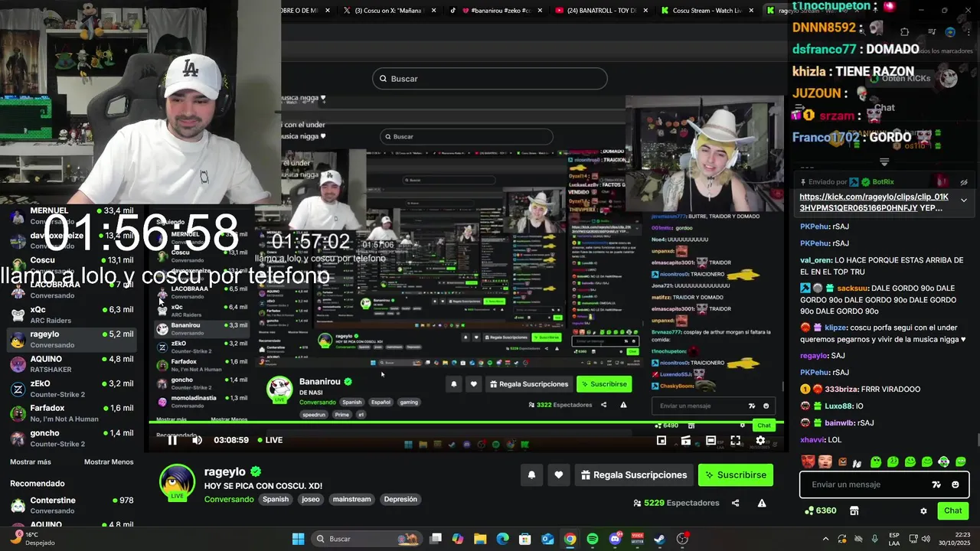The height and width of the screenshot is (551, 980).
Task: Focus the Buscar search field at top
Action: click(x=490, y=79)
